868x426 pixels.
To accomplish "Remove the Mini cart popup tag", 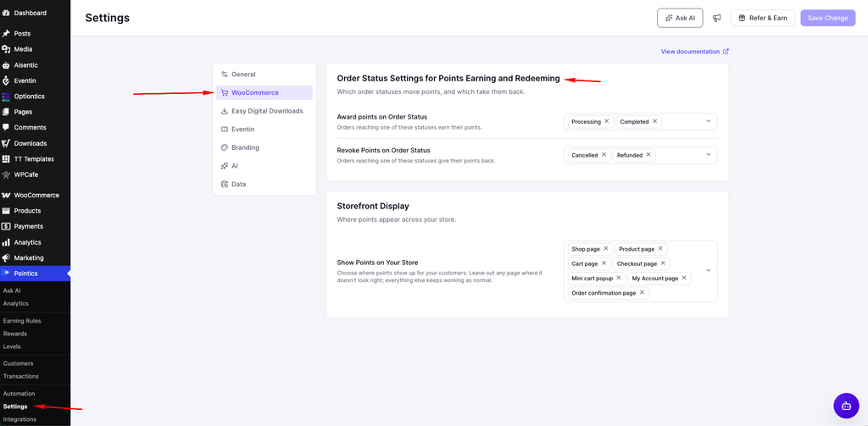I will [619, 278].
